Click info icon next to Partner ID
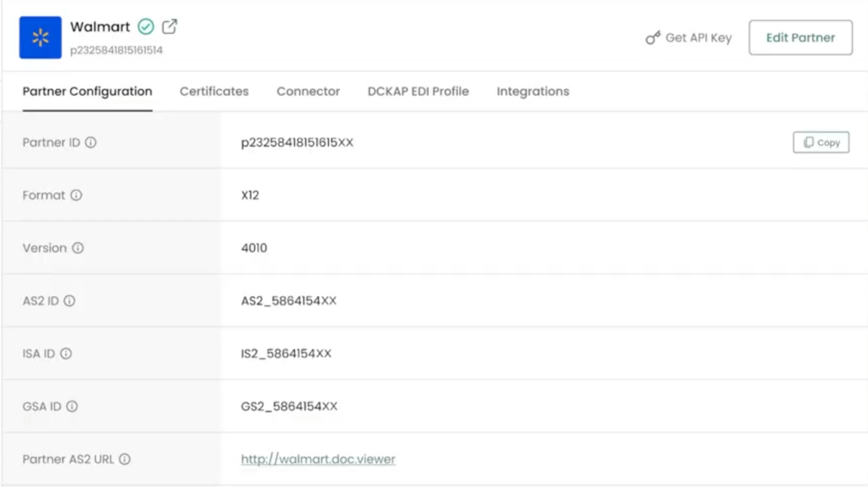This screenshot has width=868, height=487. [x=91, y=143]
